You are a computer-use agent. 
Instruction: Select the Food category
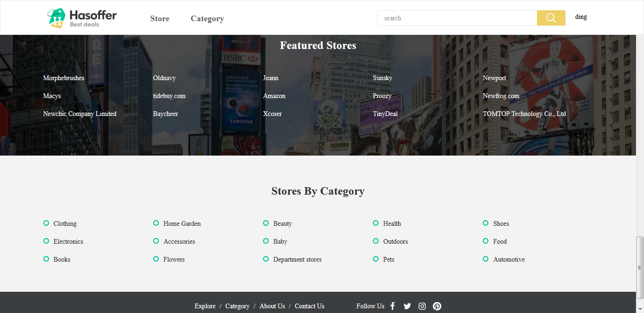tap(500, 241)
